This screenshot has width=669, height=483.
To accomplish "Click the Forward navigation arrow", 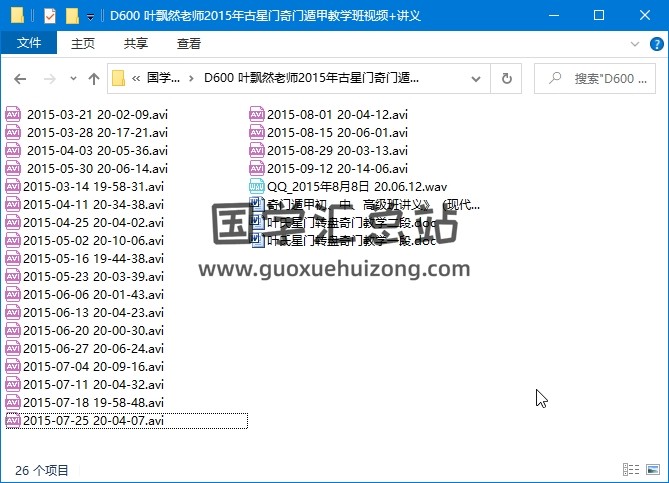I will [x=49, y=79].
